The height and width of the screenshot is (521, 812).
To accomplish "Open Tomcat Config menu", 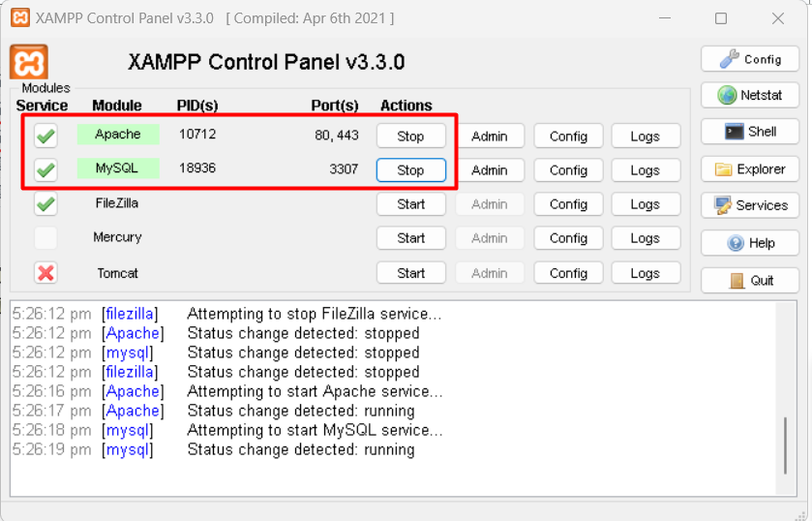I will pyautogui.click(x=569, y=273).
